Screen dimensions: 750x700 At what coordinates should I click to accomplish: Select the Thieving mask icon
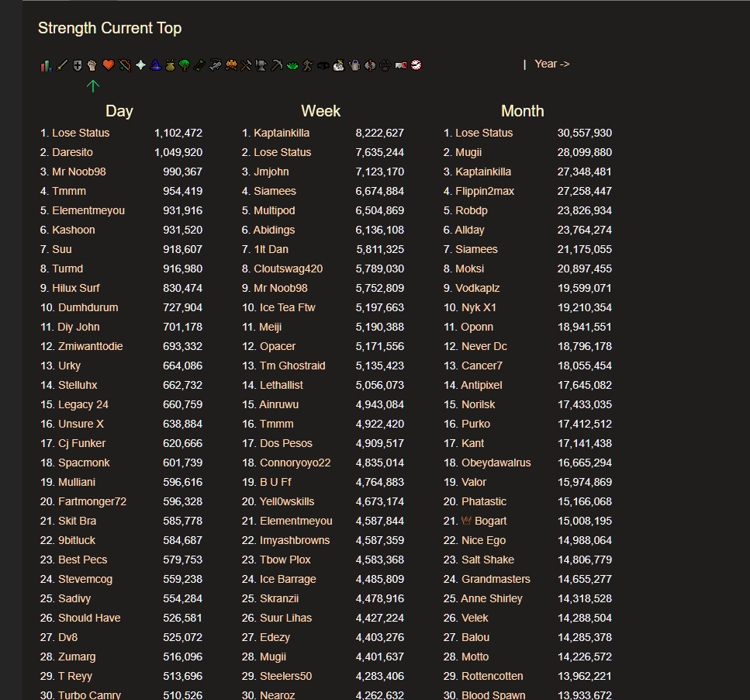tap(323, 65)
